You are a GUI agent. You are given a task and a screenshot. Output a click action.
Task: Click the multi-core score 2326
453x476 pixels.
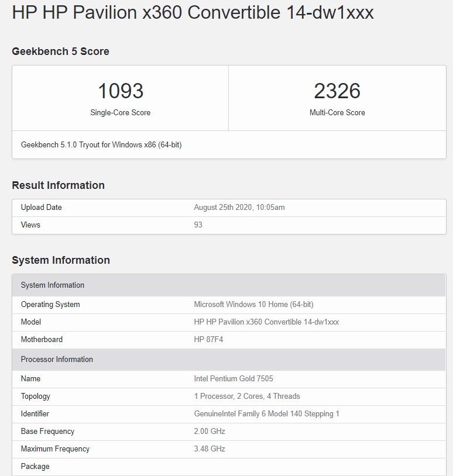pos(337,91)
